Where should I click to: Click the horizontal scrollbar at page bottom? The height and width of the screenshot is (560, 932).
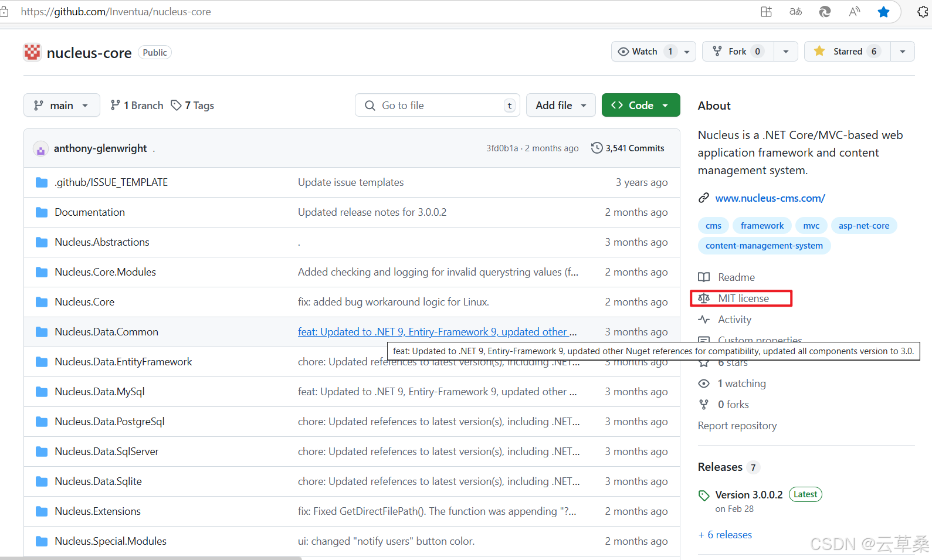pos(151,558)
